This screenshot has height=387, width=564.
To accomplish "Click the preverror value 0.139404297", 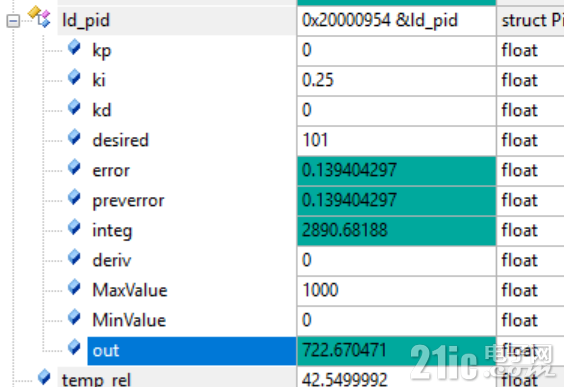I will pyautogui.click(x=349, y=200).
